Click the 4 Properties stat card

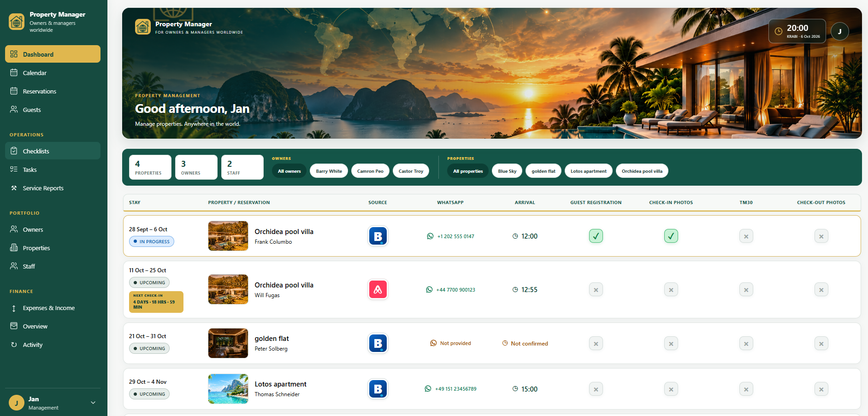tap(150, 167)
